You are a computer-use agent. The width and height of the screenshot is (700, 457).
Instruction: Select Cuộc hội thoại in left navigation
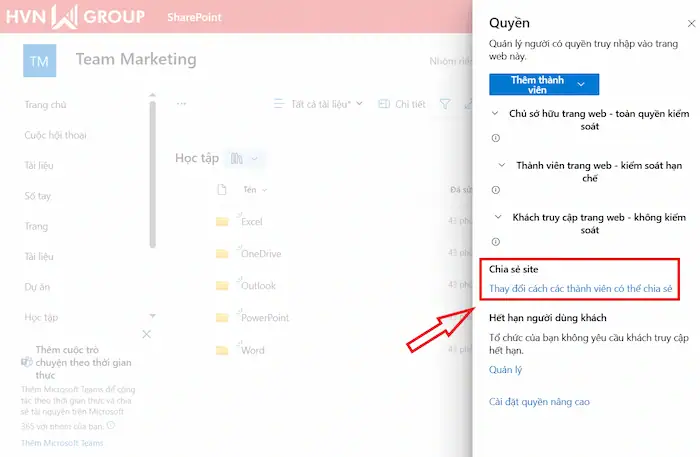click(x=55, y=135)
